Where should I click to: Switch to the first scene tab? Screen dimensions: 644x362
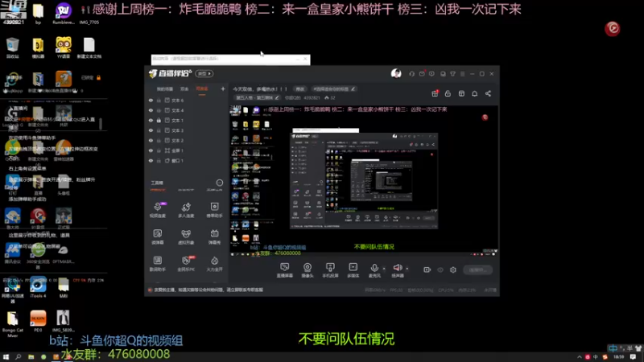click(165, 89)
